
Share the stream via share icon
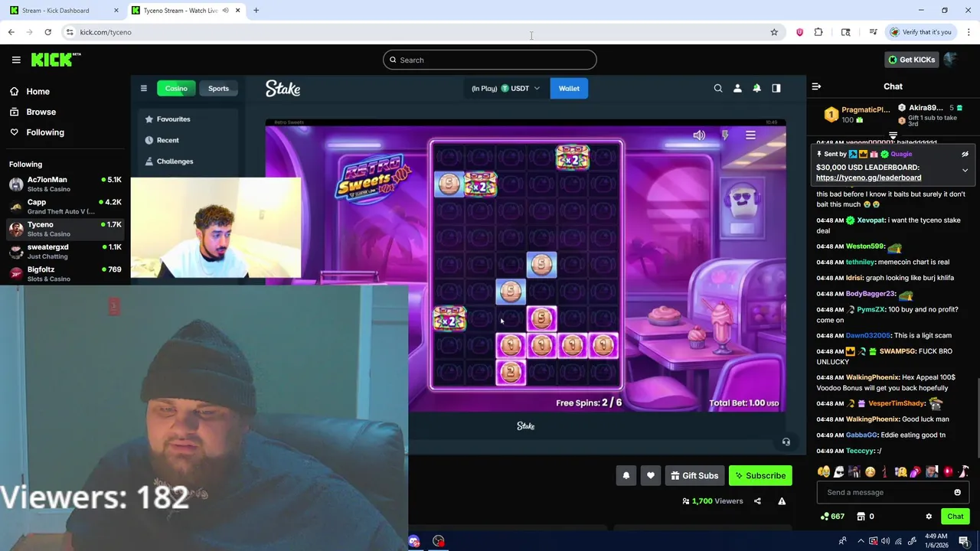click(x=757, y=501)
